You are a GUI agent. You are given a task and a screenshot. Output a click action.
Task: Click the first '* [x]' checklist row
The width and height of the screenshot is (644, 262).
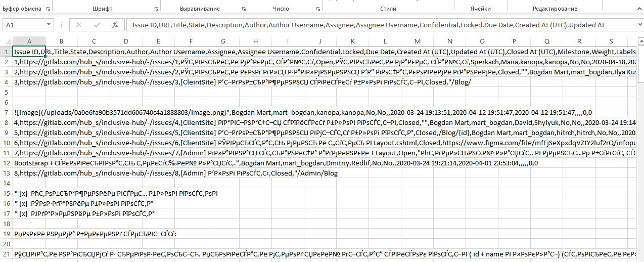[116, 193]
